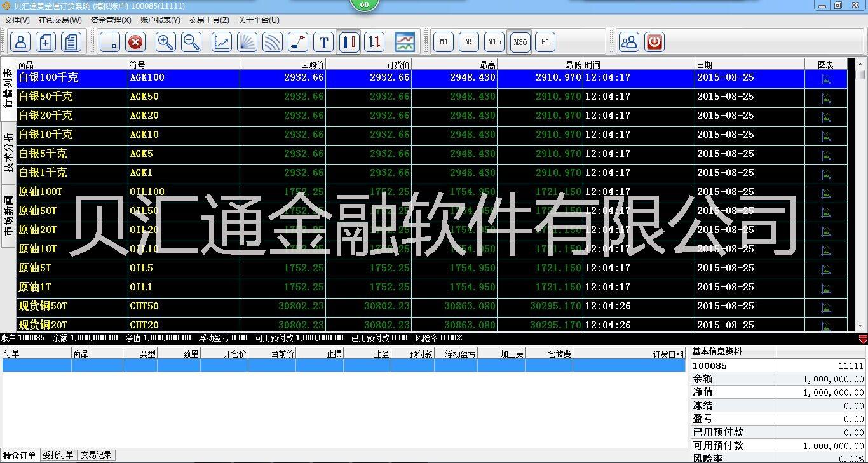
Task: Click the 订货日期 orders column header
Action: 629,354
